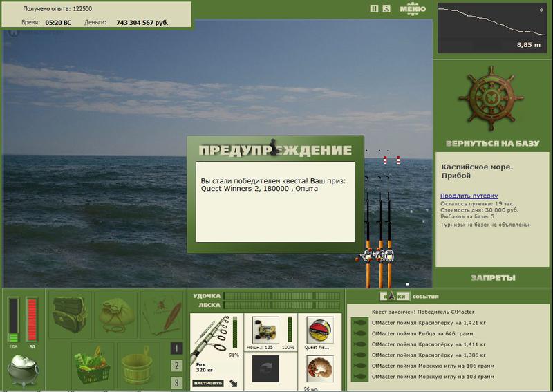Click the arrow icon next to НАСТРОИТЬ
553x392 pixels.
(x=234, y=383)
